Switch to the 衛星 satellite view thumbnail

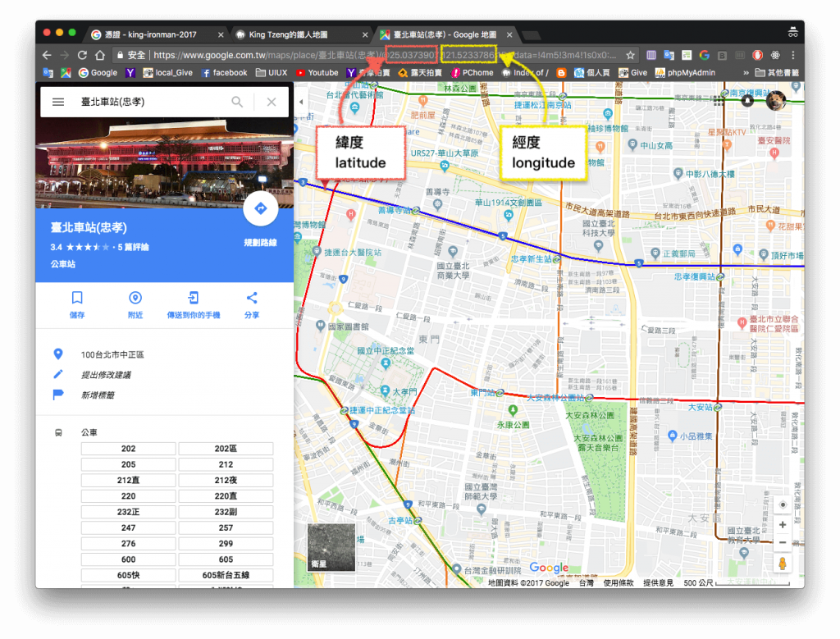tap(331, 547)
